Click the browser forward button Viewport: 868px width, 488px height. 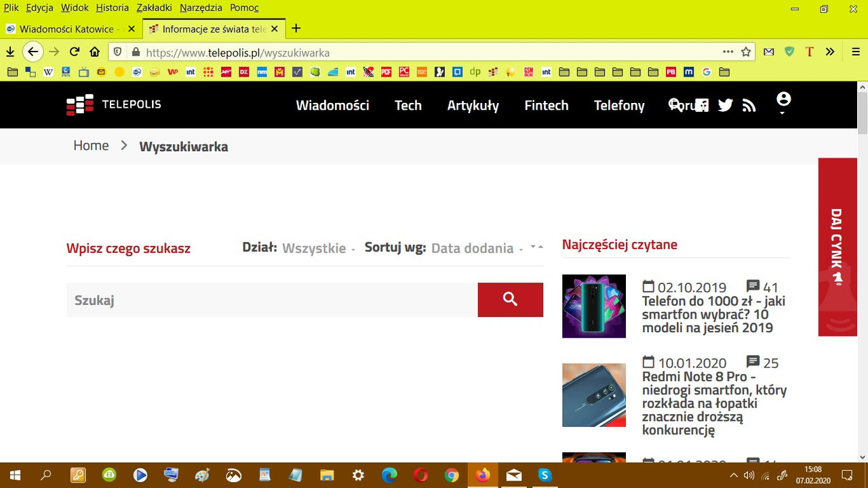[x=54, y=52]
